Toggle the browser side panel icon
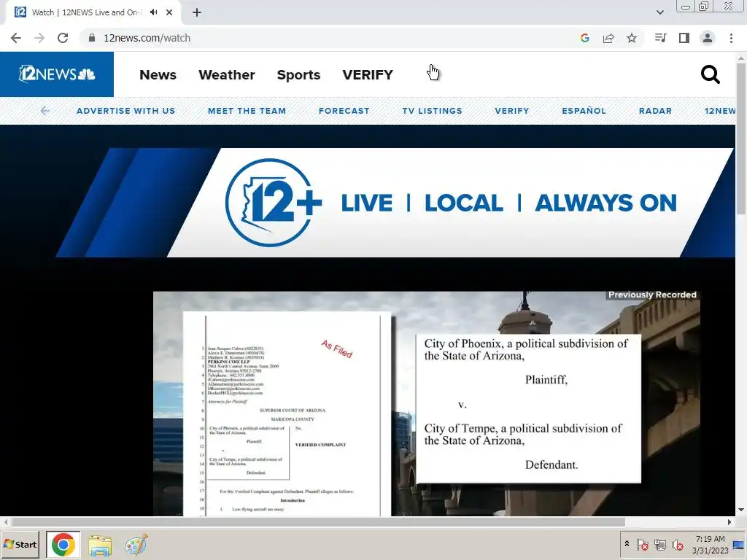The width and height of the screenshot is (747, 560). click(x=684, y=38)
